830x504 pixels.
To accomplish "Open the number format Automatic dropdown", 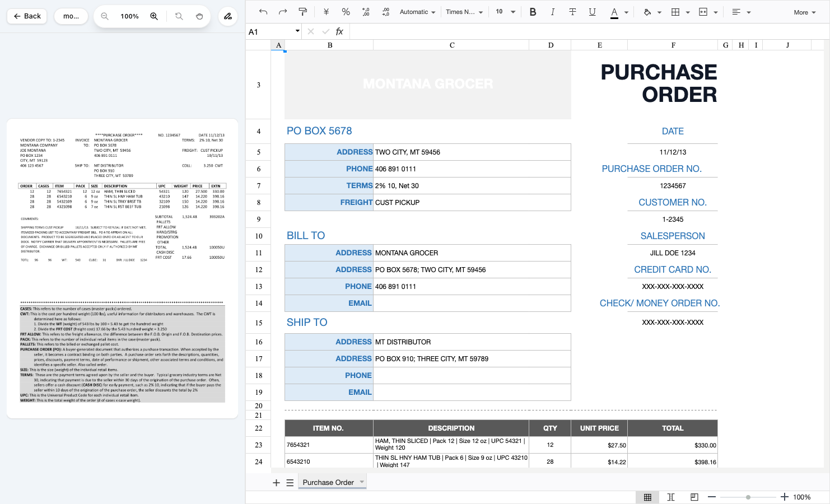I will coord(417,12).
